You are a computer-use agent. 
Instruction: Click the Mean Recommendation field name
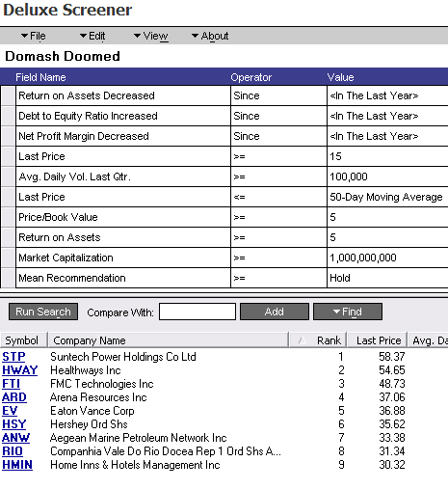pyautogui.click(x=123, y=278)
